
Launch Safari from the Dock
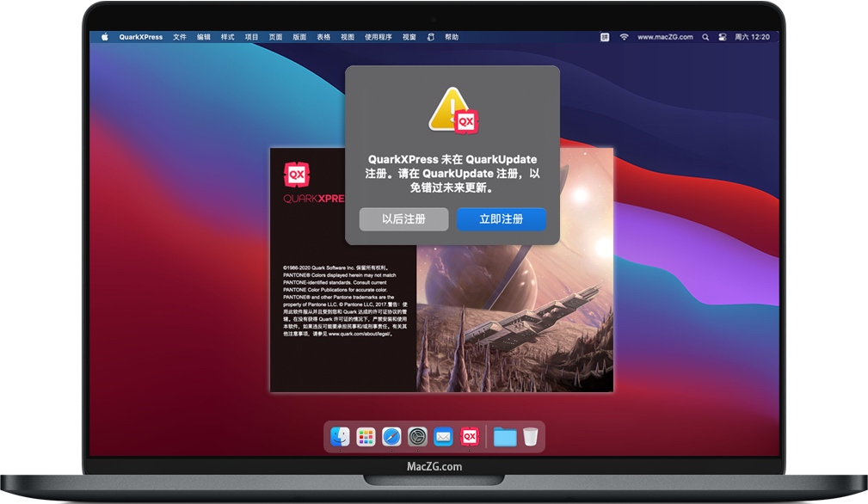click(x=390, y=436)
